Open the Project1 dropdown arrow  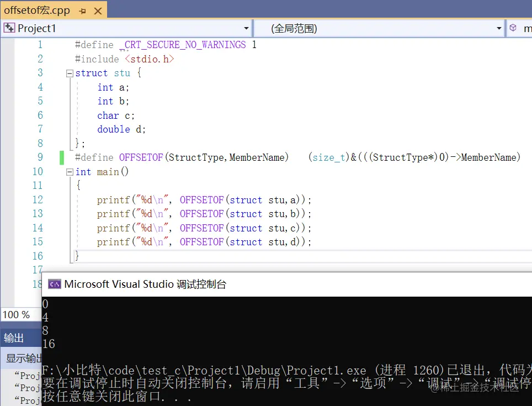tap(246, 29)
